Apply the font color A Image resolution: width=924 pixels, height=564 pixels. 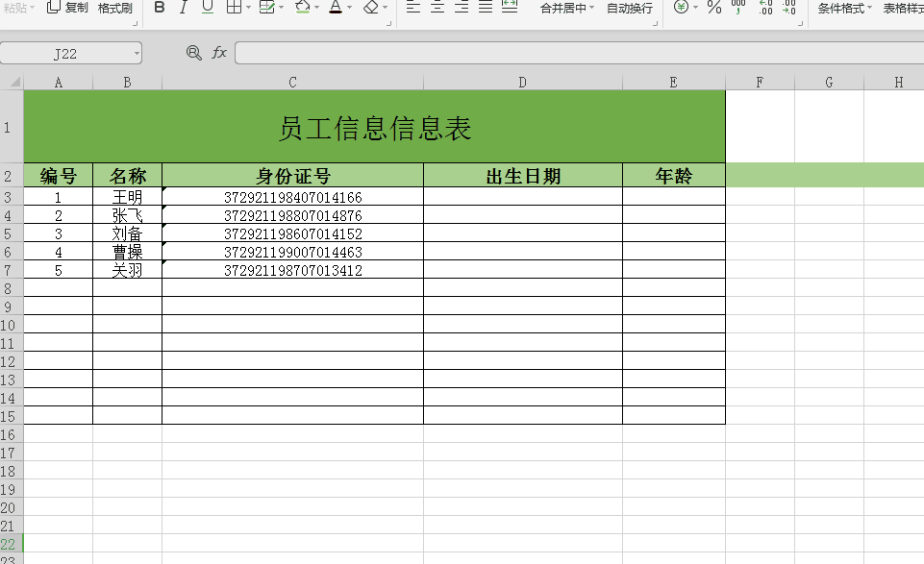click(336, 7)
